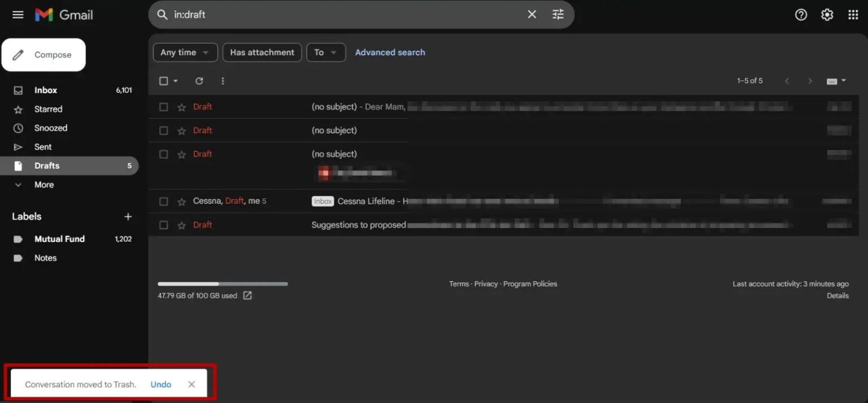This screenshot has height=403, width=868.
Task: Open the main menu hamburger icon
Action: tap(18, 15)
